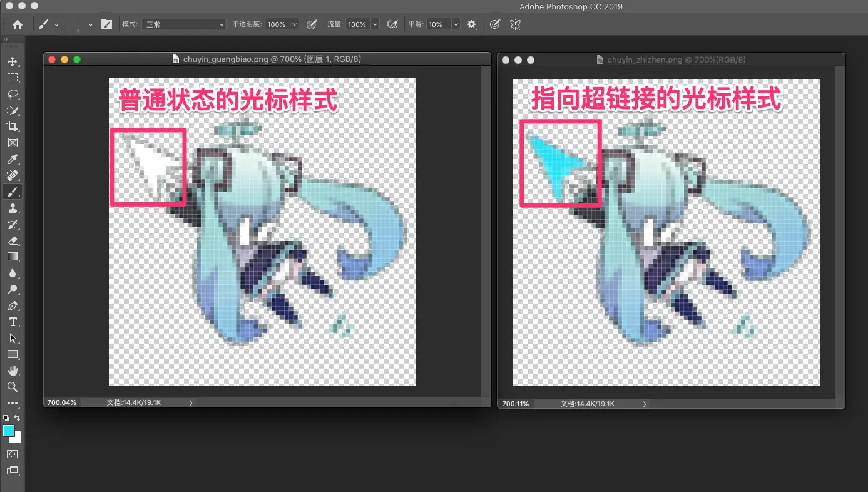The height and width of the screenshot is (492, 868).
Task: Activate the chuyin_guangbiao.png document title bar
Action: 267,59
